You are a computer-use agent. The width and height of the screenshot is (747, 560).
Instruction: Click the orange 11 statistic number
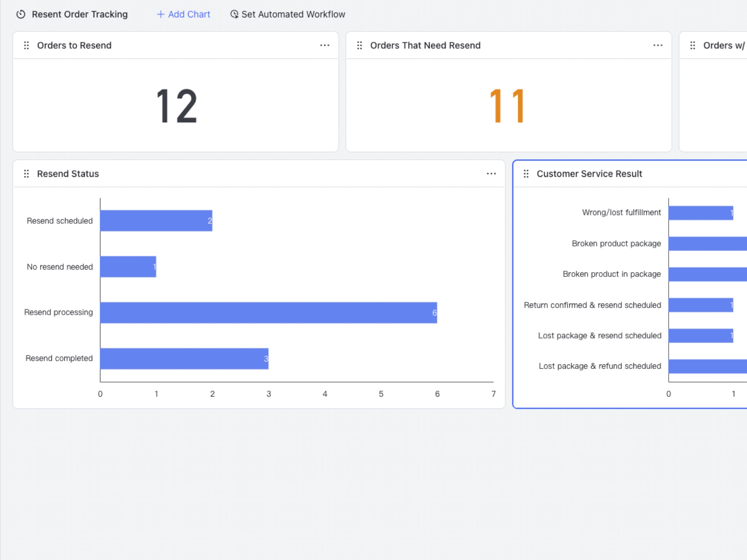pyautogui.click(x=508, y=106)
